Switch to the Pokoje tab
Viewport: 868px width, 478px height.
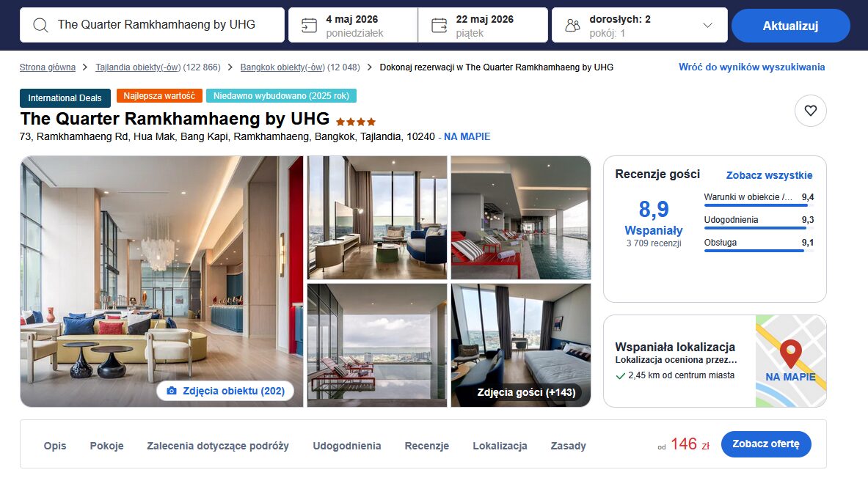(x=107, y=446)
